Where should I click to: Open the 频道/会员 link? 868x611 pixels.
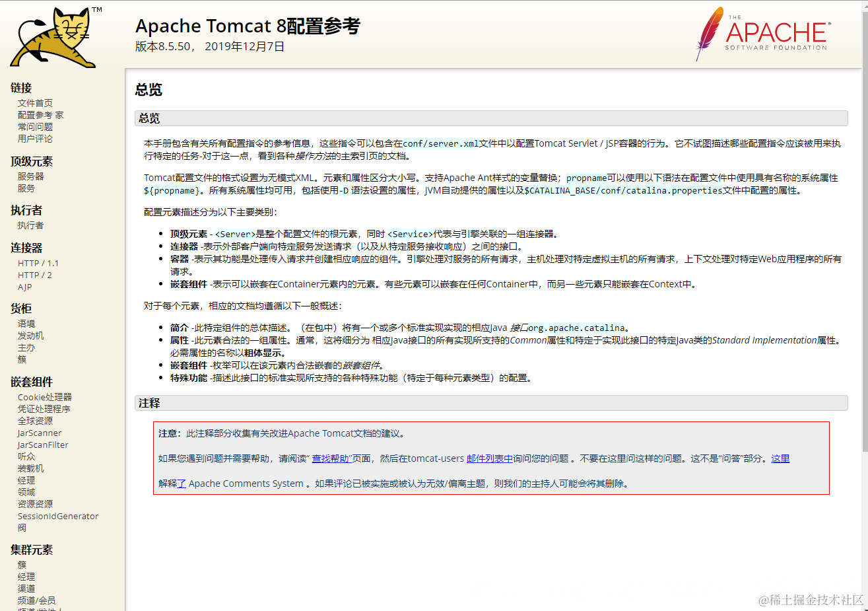(36, 600)
